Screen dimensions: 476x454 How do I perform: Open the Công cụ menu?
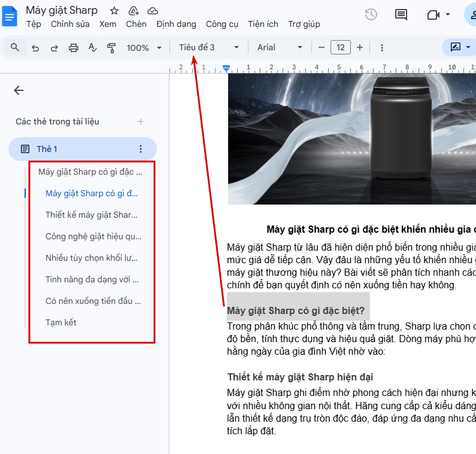(222, 25)
